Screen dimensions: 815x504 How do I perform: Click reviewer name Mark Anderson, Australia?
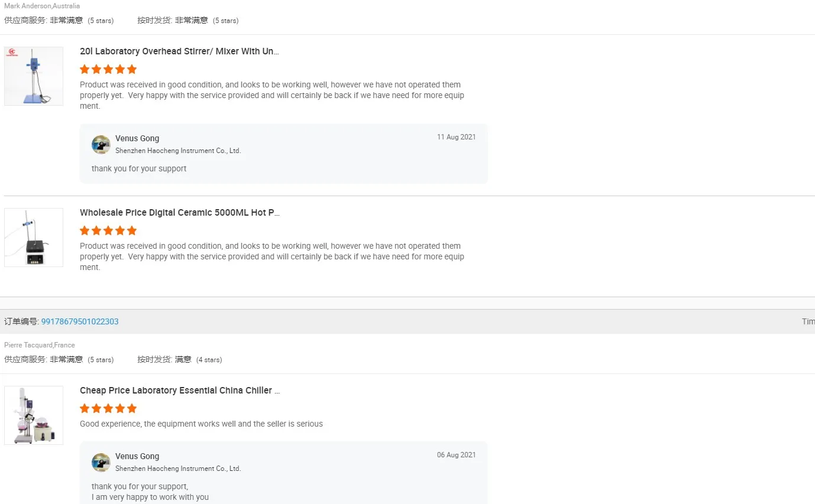point(42,6)
